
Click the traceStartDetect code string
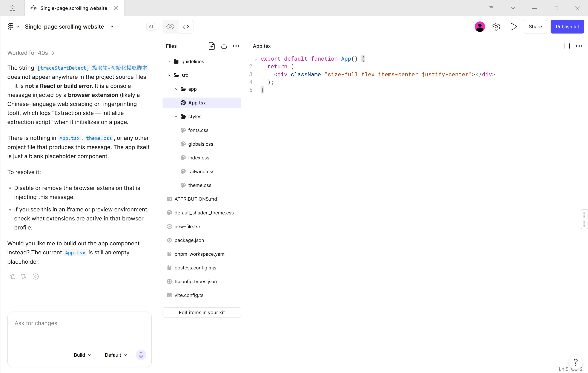tap(92, 68)
